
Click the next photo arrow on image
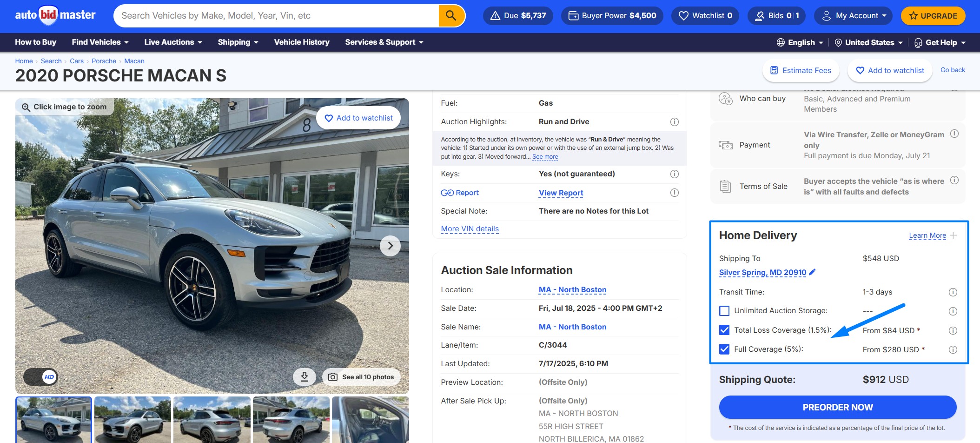[390, 246]
